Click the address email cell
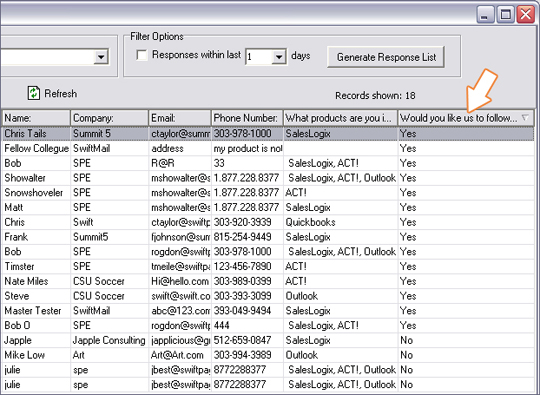The image size is (540, 395). click(180, 148)
